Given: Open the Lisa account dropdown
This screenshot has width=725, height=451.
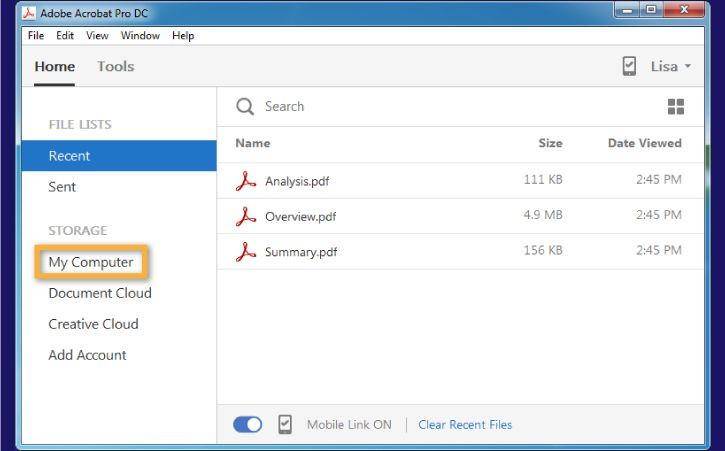Looking at the screenshot, I should point(671,67).
